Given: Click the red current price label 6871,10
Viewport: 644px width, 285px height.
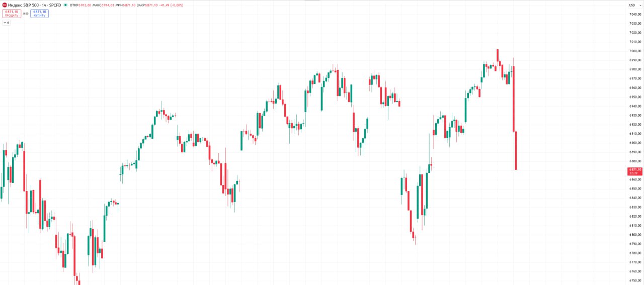Looking at the screenshot, I should pyautogui.click(x=634, y=171).
